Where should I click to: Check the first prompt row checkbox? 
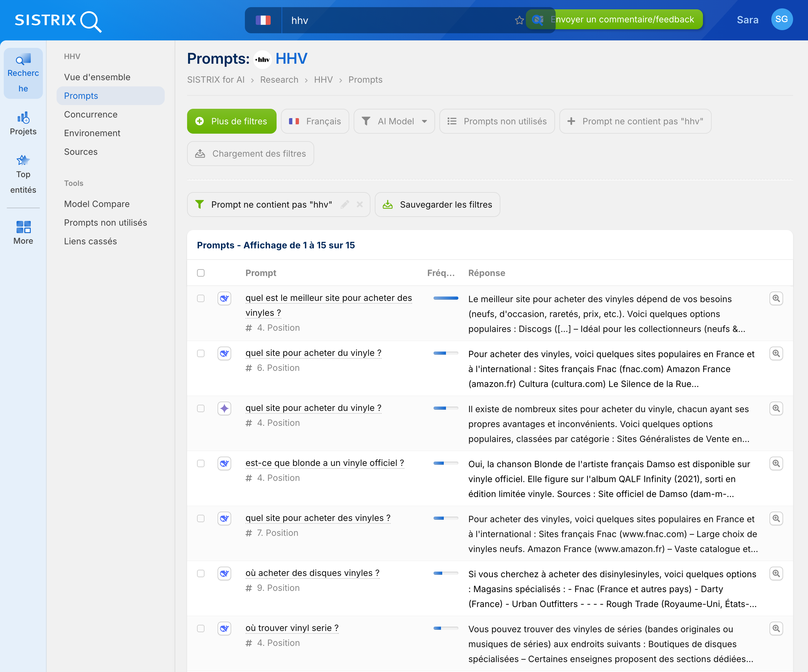pos(201,298)
